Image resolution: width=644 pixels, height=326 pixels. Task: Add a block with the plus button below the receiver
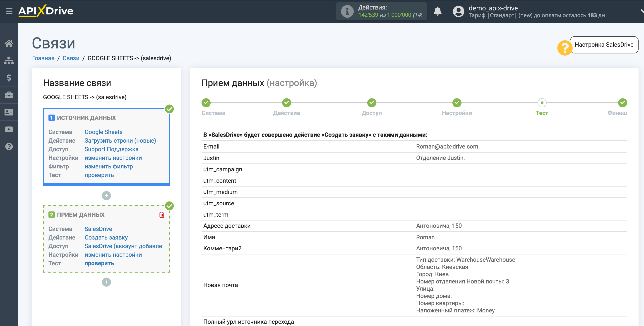(x=106, y=282)
